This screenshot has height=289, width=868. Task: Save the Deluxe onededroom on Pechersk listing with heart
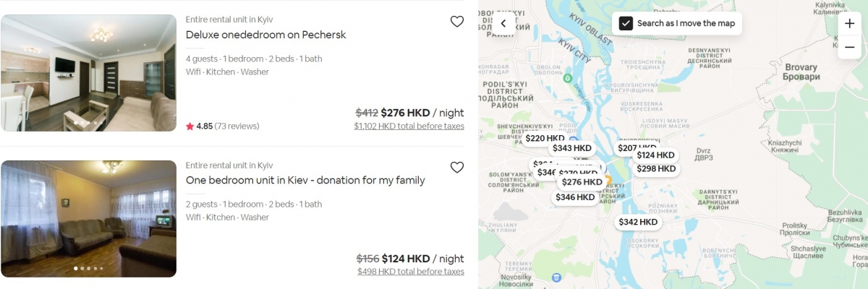[x=457, y=22]
